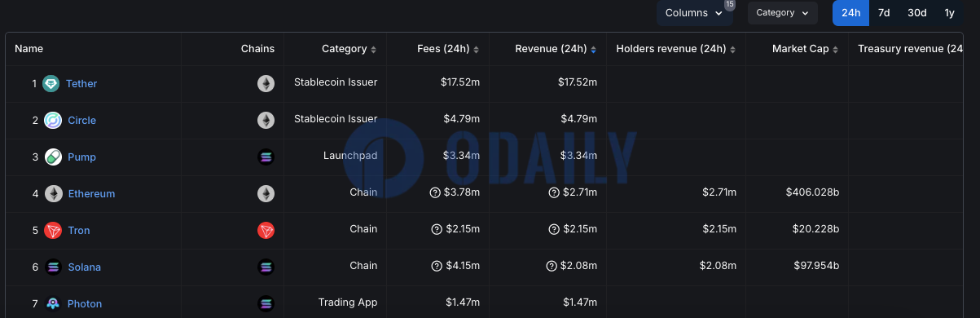This screenshot has width=980, height=318.
Task: Open the Columns dropdown
Action: click(x=694, y=13)
